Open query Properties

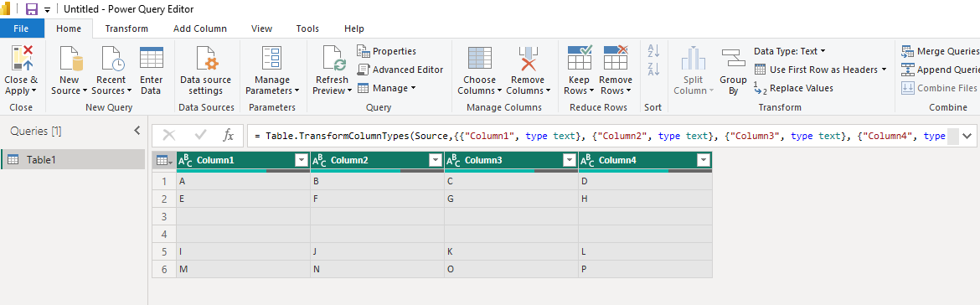[x=386, y=51]
